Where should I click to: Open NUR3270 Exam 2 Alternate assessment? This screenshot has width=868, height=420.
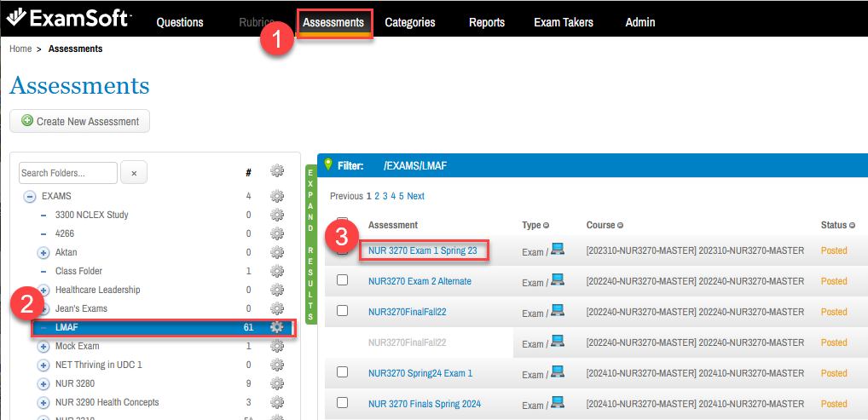coord(420,281)
